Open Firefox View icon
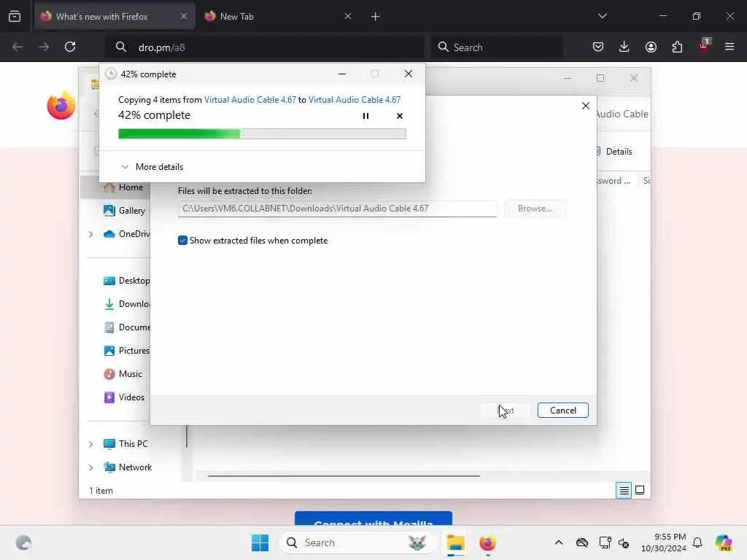Viewport: 747px width, 560px height. pyautogui.click(x=15, y=16)
